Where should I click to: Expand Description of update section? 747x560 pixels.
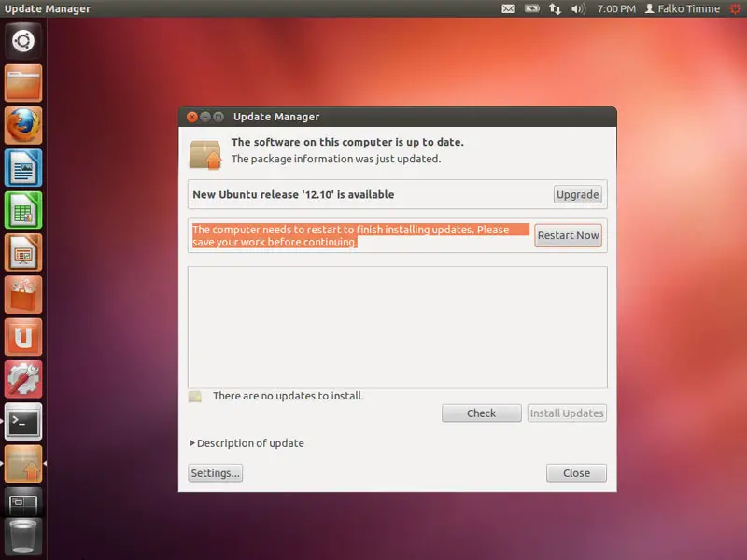pyautogui.click(x=247, y=443)
